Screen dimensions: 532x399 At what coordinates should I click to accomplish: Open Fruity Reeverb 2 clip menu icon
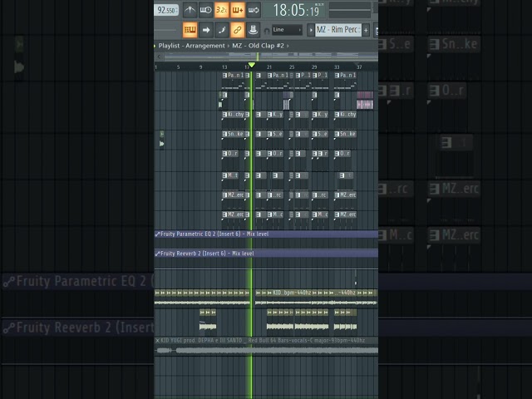pos(157,254)
